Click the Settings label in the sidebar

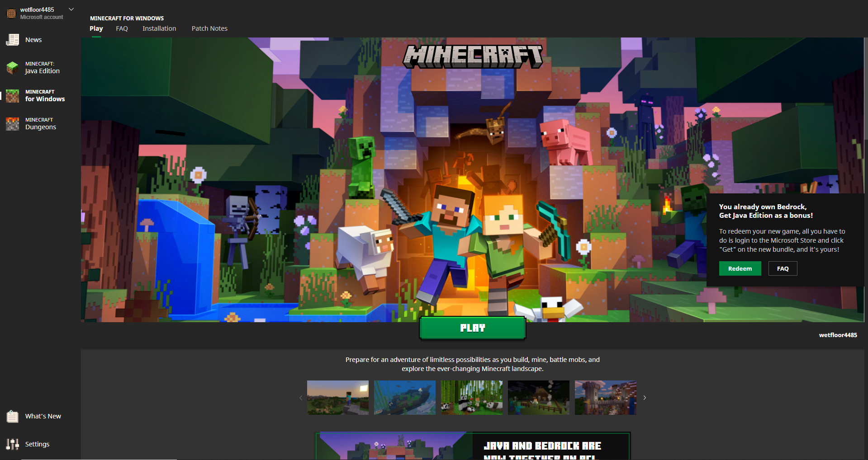pos(37,444)
